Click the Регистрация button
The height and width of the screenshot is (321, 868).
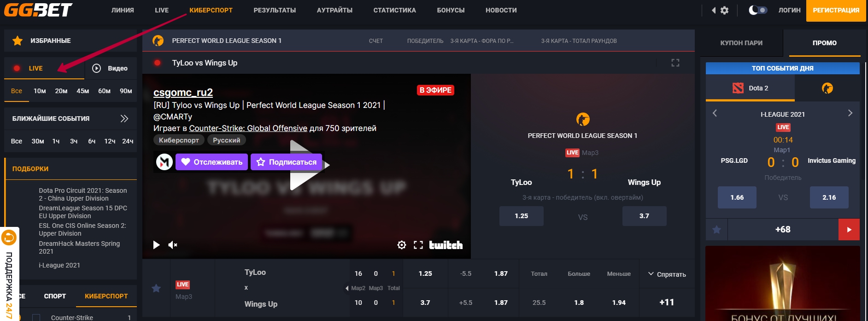click(x=836, y=11)
